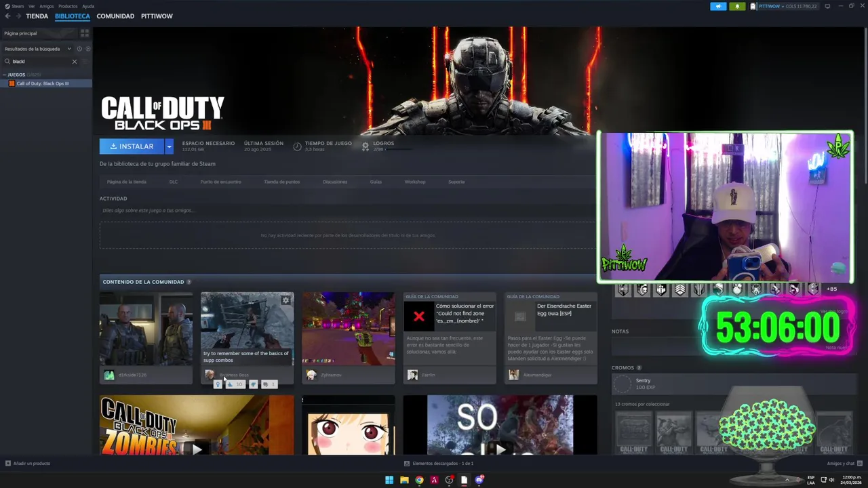Open the Steam menu

pos(14,6)
